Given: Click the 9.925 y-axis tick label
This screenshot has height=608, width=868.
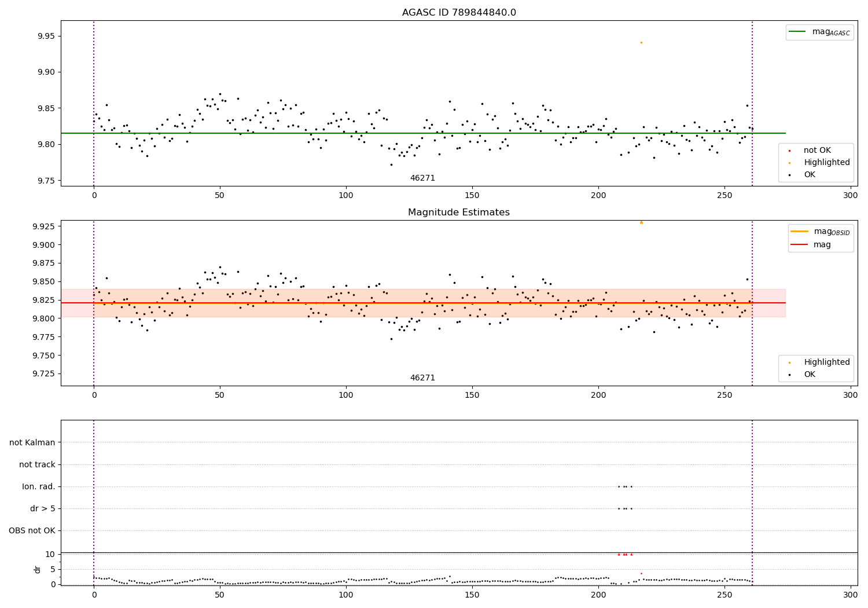Looking at the screenshot, I should click(x=43, y=226).
